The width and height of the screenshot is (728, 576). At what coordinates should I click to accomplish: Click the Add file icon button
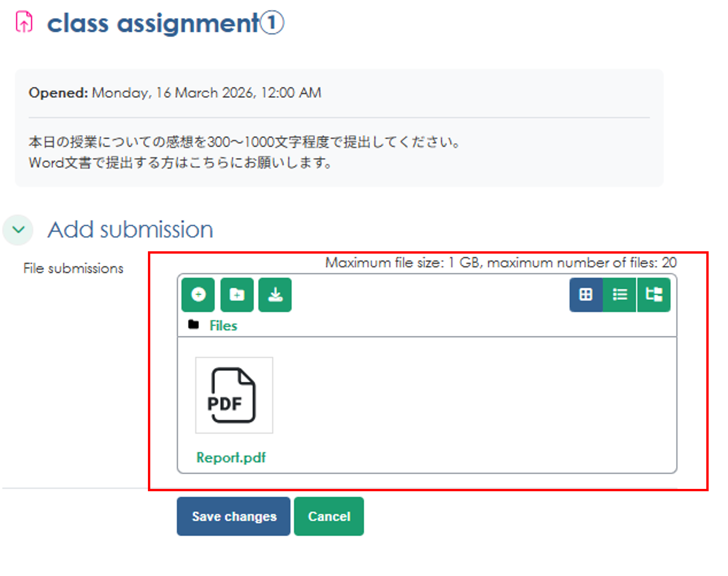198,295
